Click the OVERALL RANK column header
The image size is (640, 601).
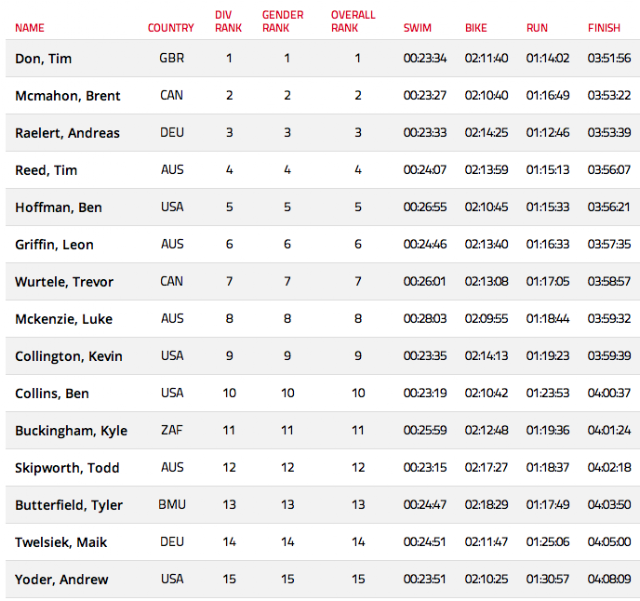coord(353,22)
